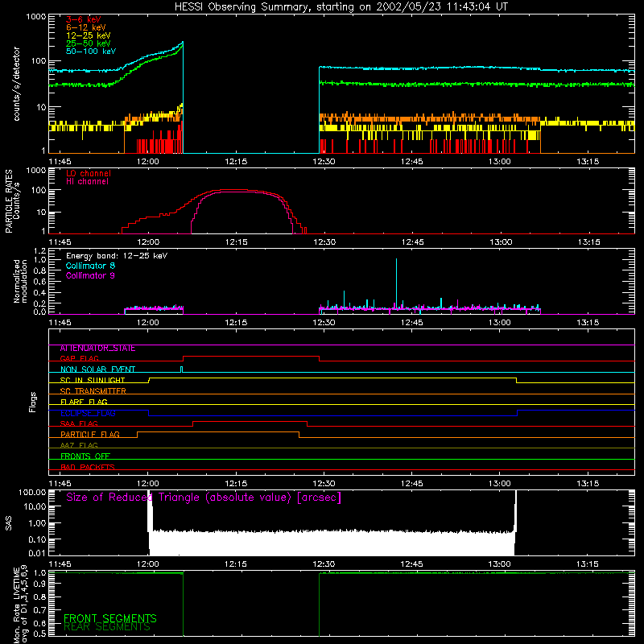644x644 pixels.
Task: Click the FRONTS_OFF flag label
Action: (x=85, y=456)
